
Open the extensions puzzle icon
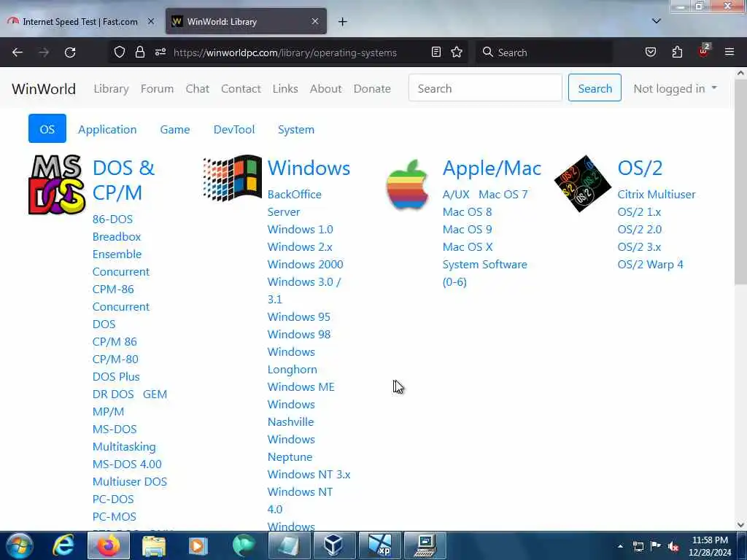(x=677, y=52)
